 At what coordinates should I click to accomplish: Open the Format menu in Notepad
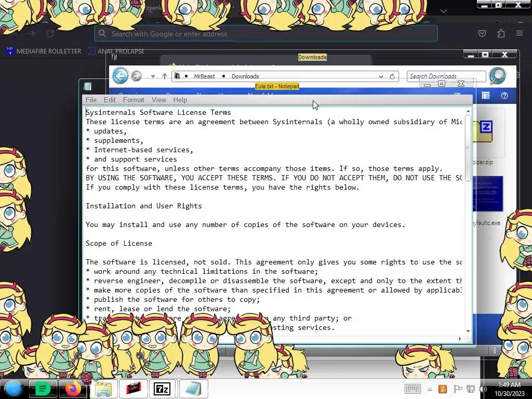[134, 100]
